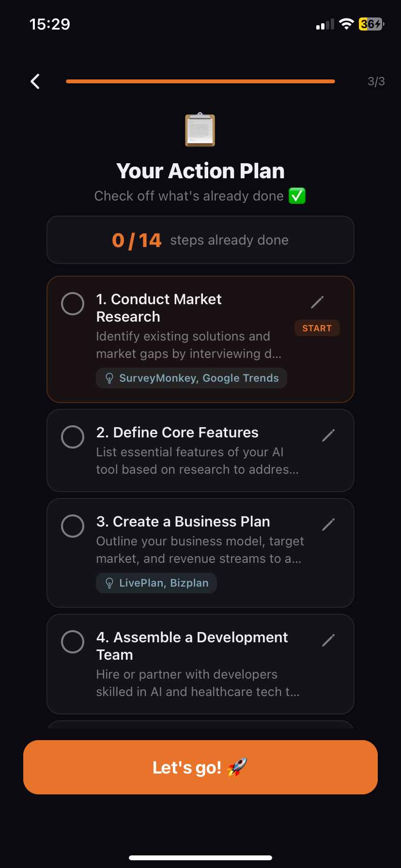
Task: Tap the orange onboarding progress bar
Action: coord(200,81)
